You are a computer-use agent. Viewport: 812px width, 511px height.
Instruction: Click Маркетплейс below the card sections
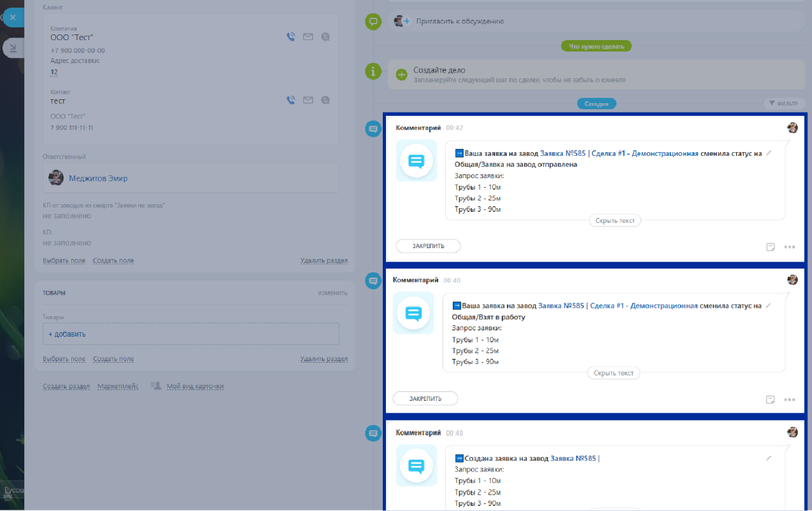click(118, 386)
